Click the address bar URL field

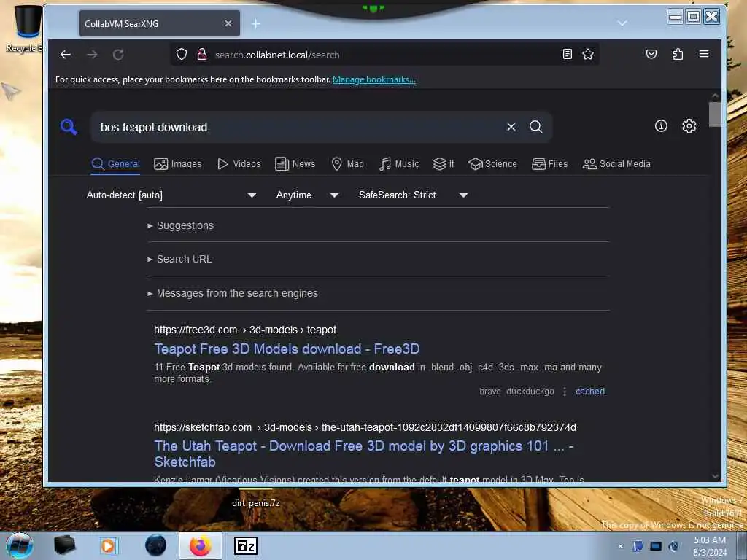point(384,55)
